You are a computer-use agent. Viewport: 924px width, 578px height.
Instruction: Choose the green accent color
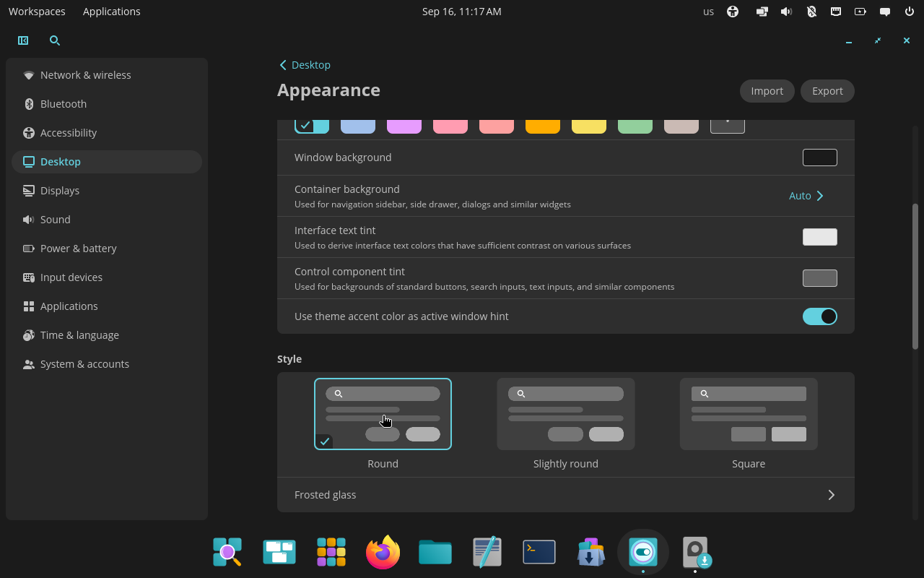635,126
